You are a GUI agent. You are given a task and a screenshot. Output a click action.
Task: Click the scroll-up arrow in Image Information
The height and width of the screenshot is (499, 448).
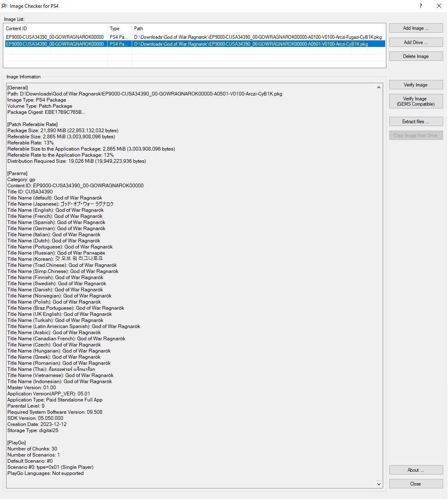379,87
